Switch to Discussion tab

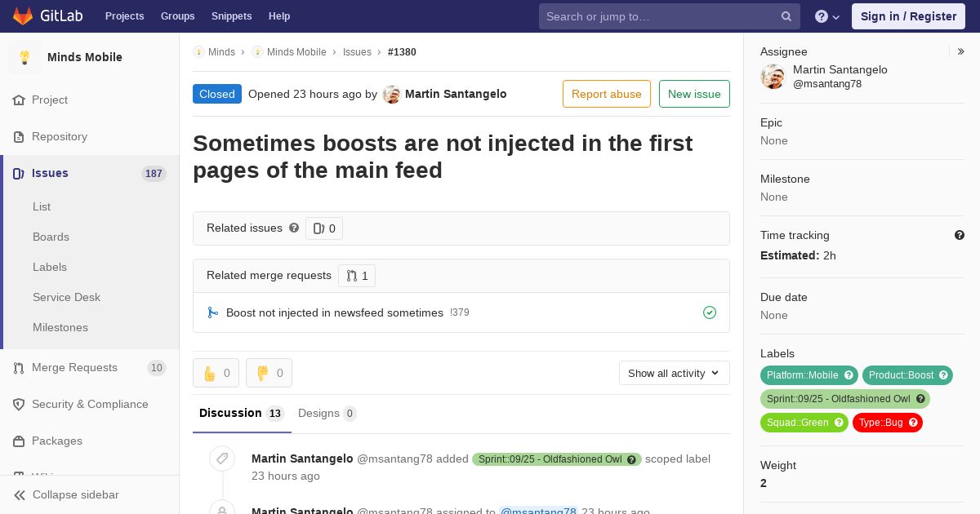point(242,413)
